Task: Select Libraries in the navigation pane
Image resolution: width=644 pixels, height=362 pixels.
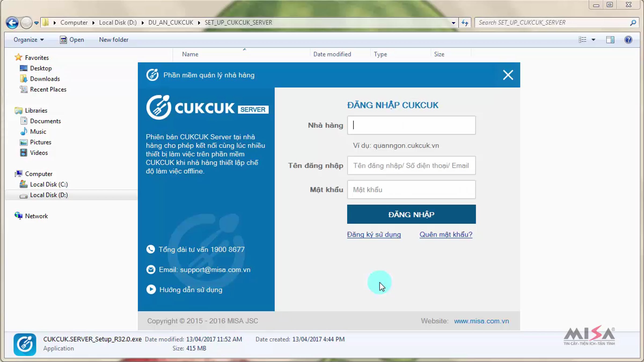Action: (36, 110)
